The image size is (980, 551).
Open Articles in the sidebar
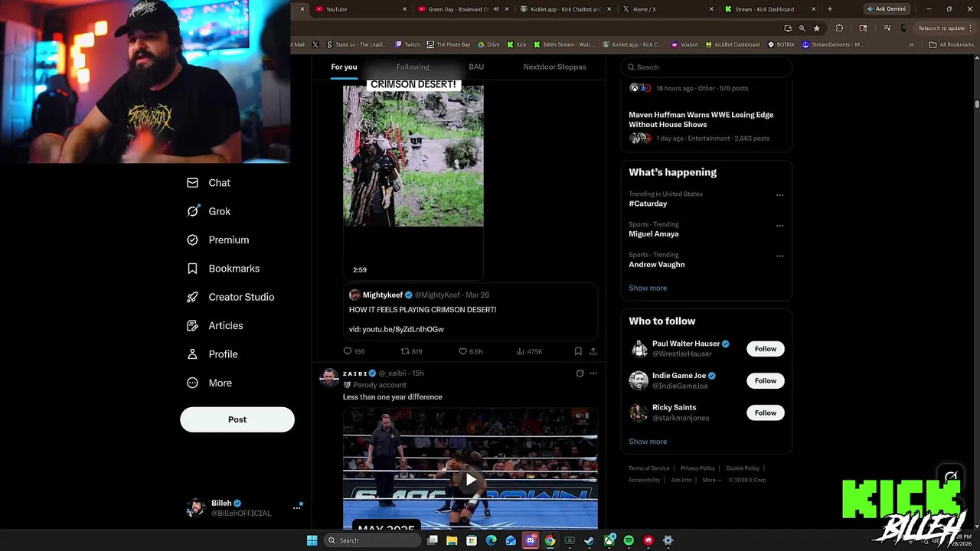point(214,325)
